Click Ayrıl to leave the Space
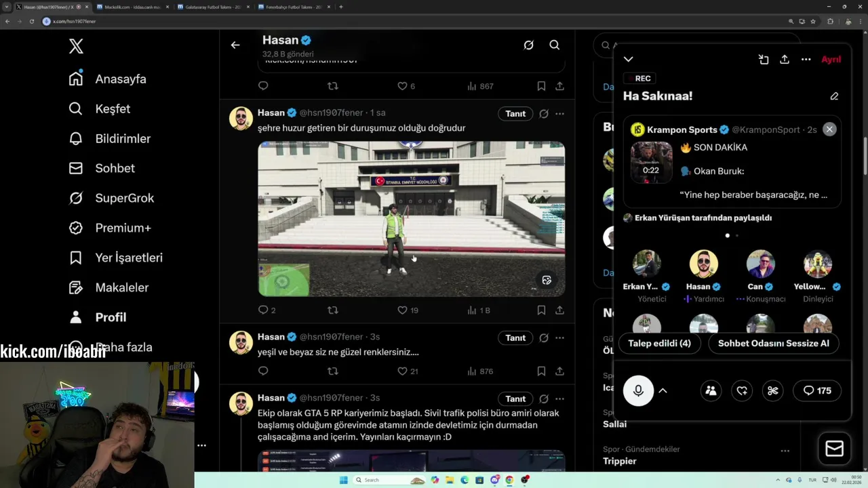The height and width of the screenshot is (488, 868). coord(831,59)
